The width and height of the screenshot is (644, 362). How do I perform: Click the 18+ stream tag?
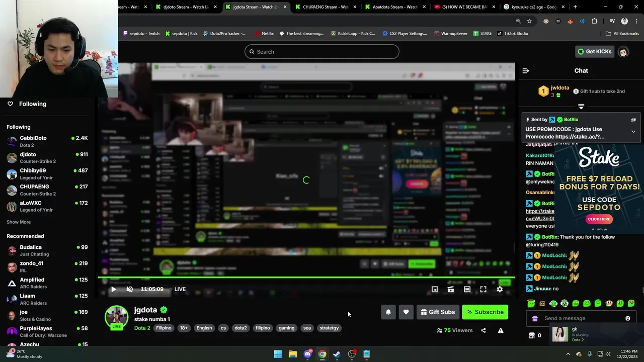[x=184, y=328]
